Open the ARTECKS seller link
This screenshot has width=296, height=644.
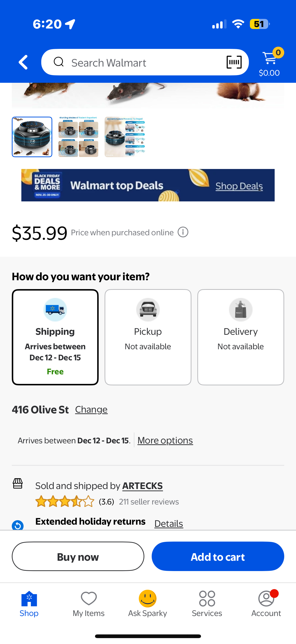pos(142,486)
